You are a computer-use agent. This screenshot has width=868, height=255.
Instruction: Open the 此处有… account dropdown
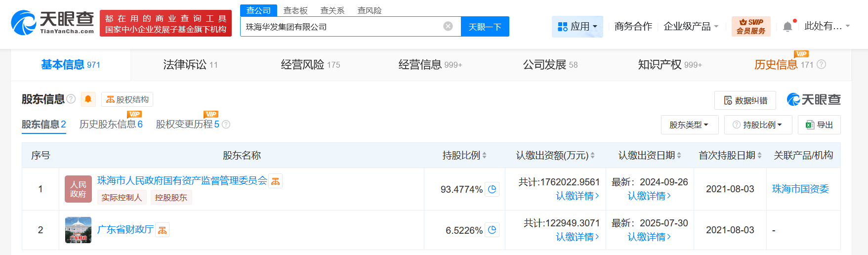coord(827,26)
